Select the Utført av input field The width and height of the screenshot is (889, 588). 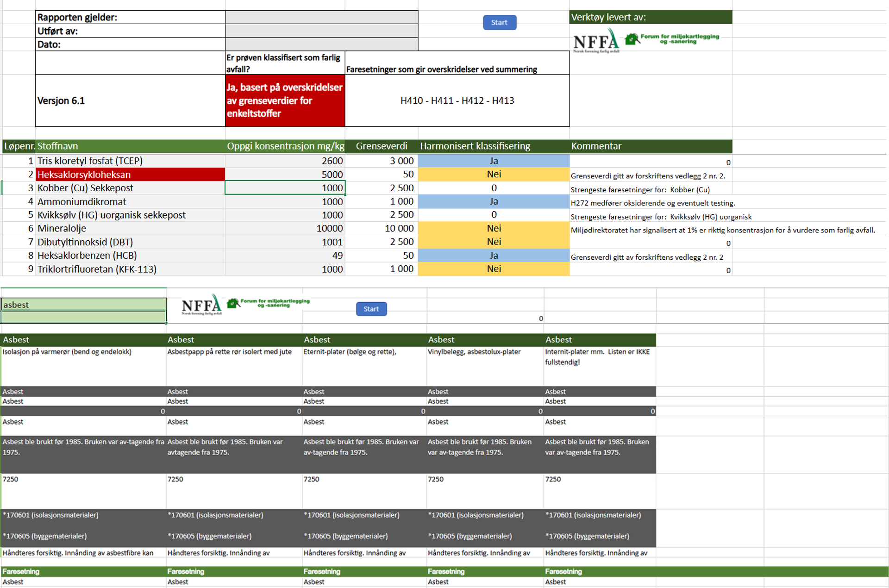321,31
